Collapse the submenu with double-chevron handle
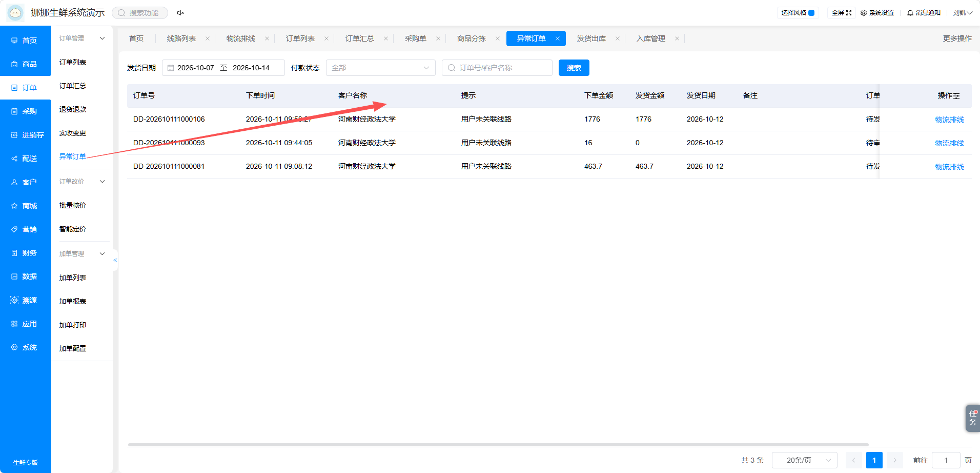980x473 pixels. coord(115,260)
